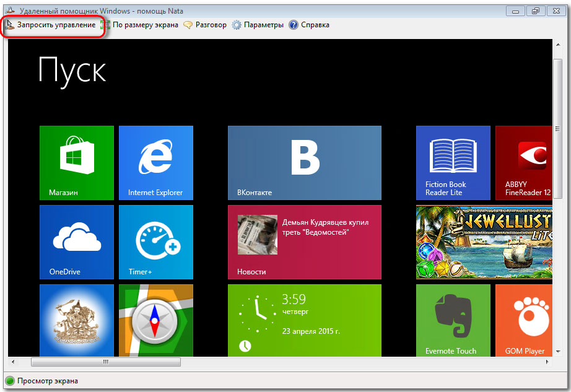
Task: Open the Jewellust Lite game tile
Action: [484, 242]
